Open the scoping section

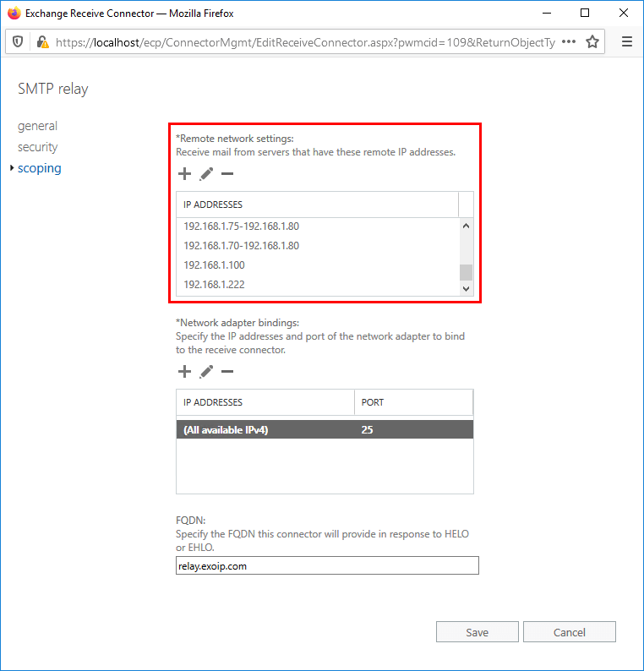(x=40, y=168)
